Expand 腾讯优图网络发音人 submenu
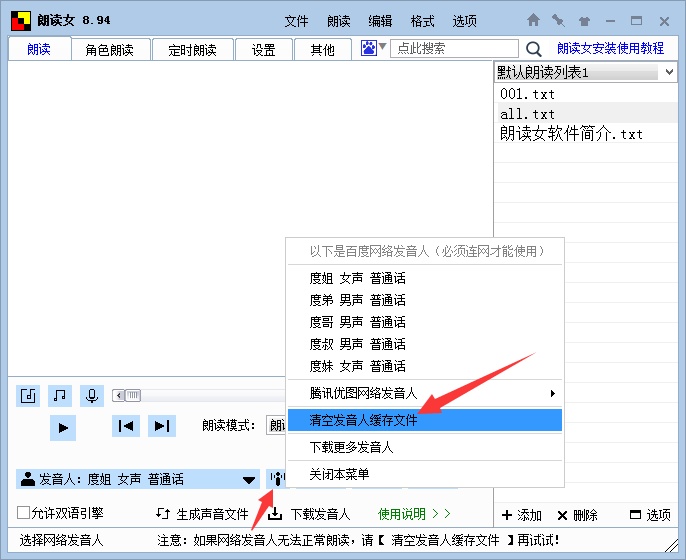 425,393
